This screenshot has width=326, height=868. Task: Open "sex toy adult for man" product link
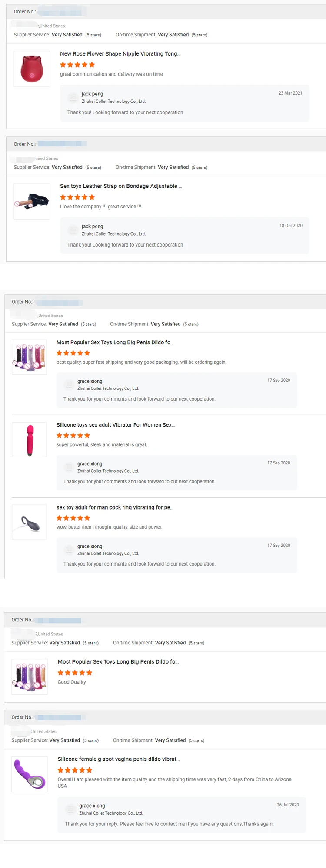coord(115,507)
